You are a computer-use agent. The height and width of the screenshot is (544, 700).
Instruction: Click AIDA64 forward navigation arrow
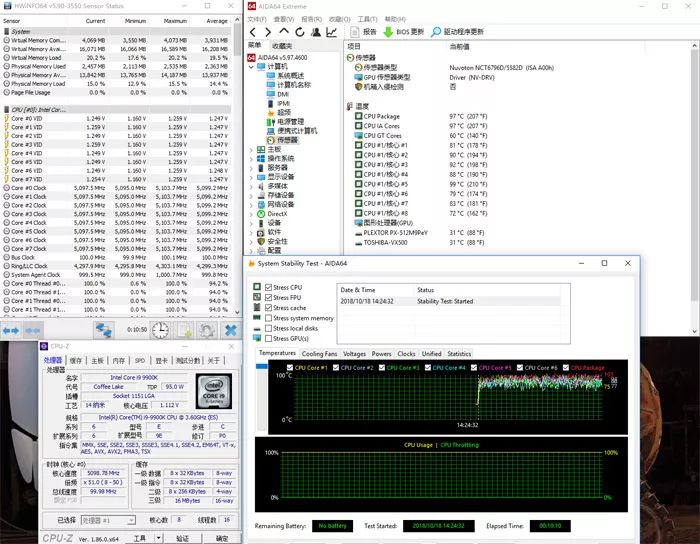268,32
